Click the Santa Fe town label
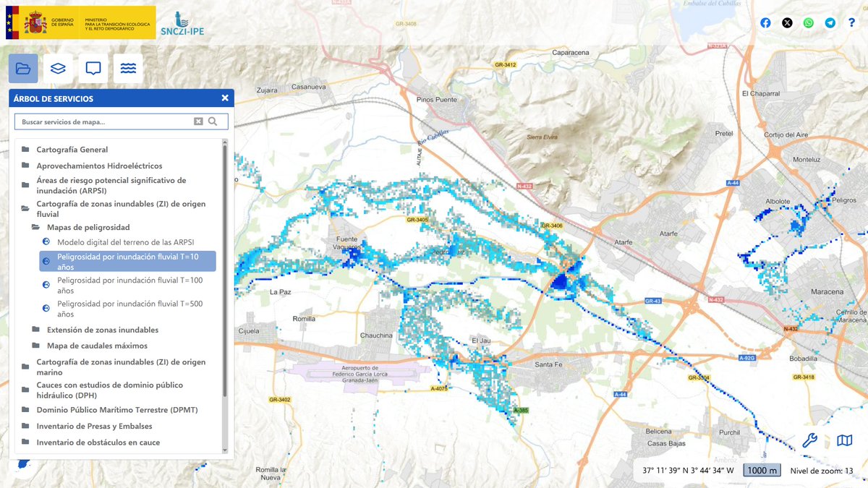 point(548,364)
